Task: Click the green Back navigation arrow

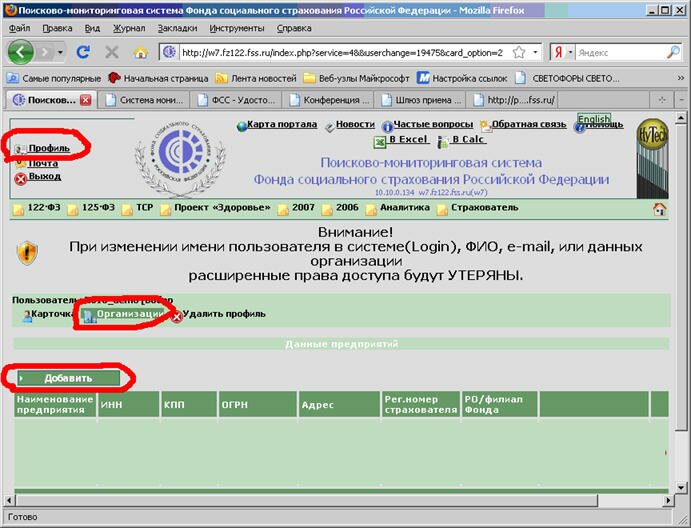Action: tap(20, 52)
